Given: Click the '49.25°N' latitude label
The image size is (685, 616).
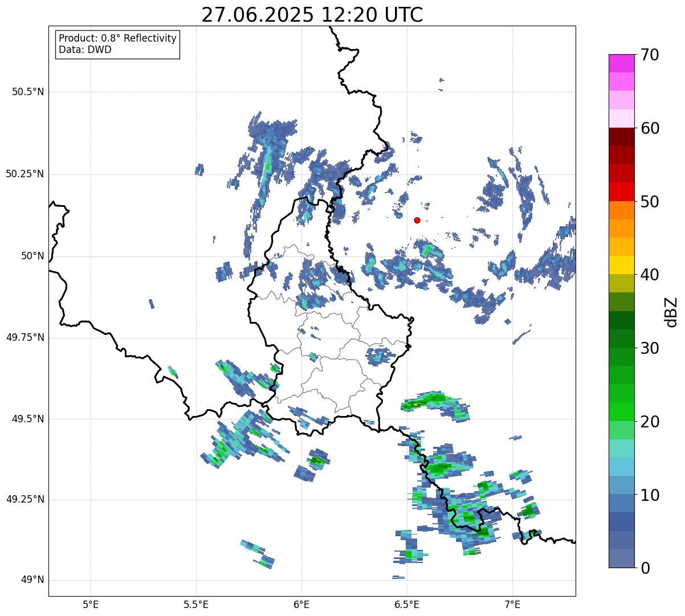Looking at the screenshot, I should (25, 499).
